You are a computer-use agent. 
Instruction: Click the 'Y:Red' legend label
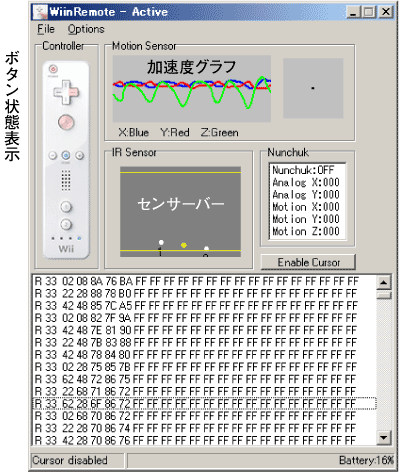(x=175, y=133)
